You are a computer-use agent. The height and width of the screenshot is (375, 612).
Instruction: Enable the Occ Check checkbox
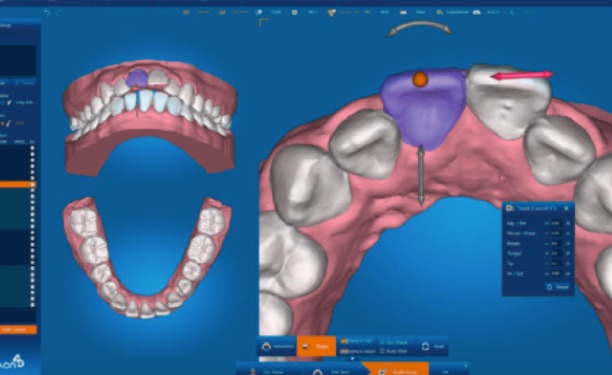[382, 342]
